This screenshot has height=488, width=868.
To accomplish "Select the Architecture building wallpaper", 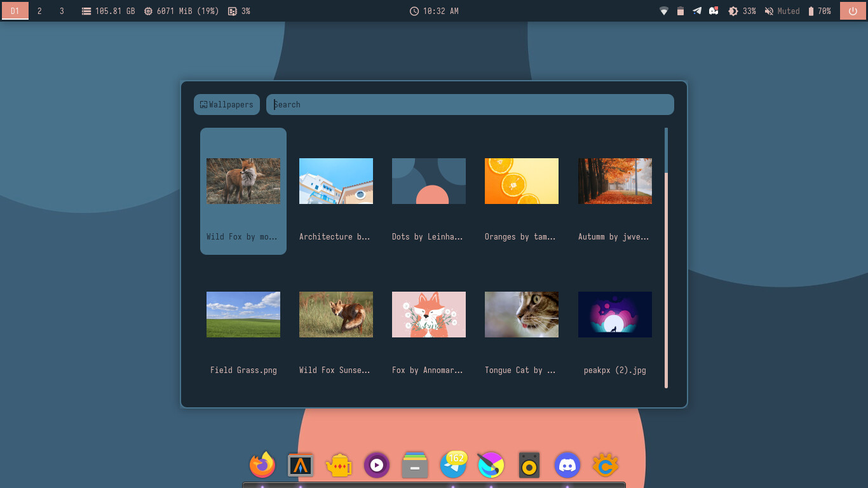I will 336,191.
